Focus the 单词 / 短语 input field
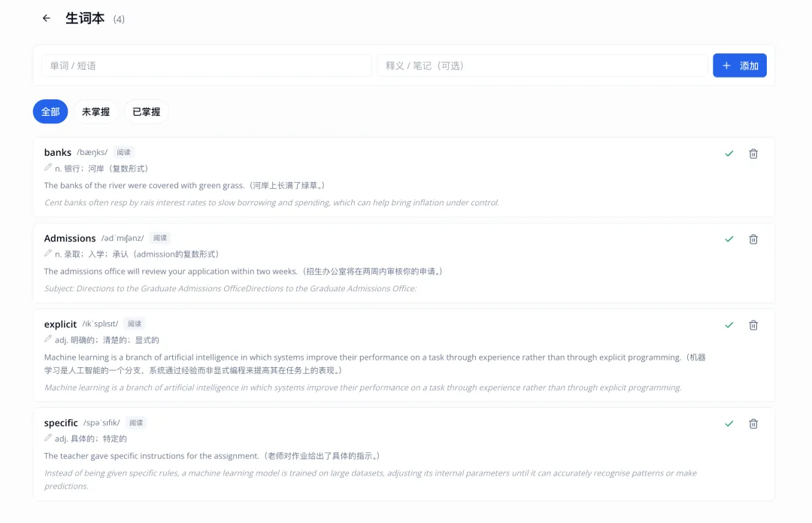812x523 pixels. (207, 65)
